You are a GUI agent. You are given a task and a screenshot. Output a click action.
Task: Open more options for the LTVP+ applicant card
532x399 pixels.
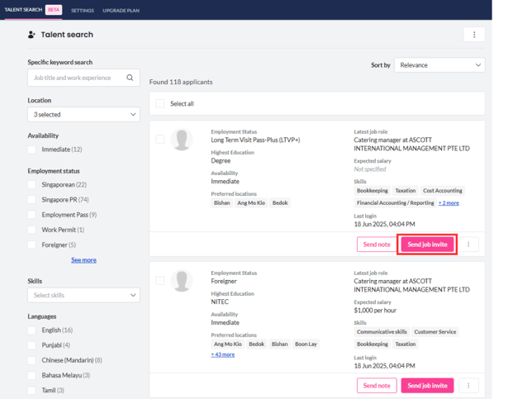point(468,245)
